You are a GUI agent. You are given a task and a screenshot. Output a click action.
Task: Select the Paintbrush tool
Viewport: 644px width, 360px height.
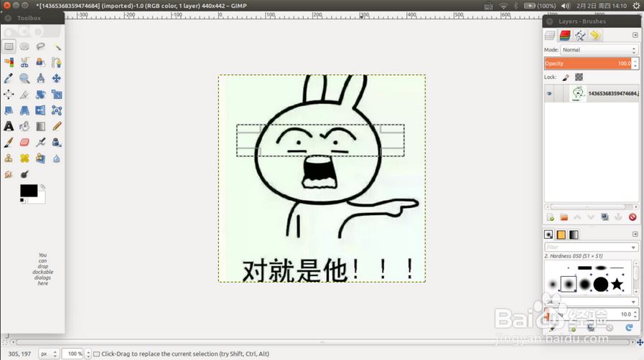coord(9,142)
